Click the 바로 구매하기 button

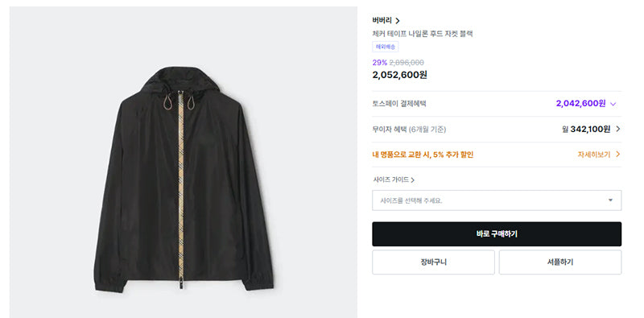point(497,234)
